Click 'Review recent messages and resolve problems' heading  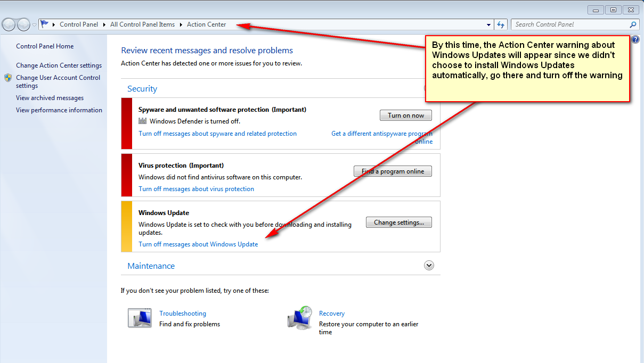[x=207, y=51]
